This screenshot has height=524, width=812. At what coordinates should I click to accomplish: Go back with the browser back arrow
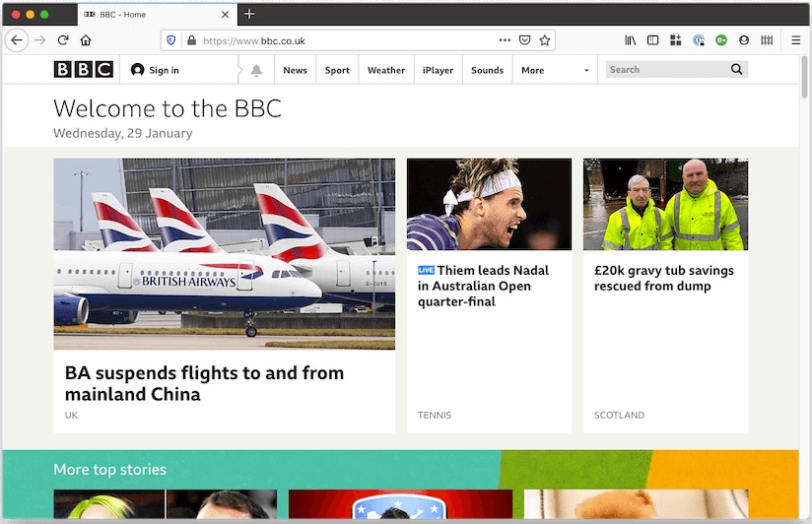(x=17, y=40)
